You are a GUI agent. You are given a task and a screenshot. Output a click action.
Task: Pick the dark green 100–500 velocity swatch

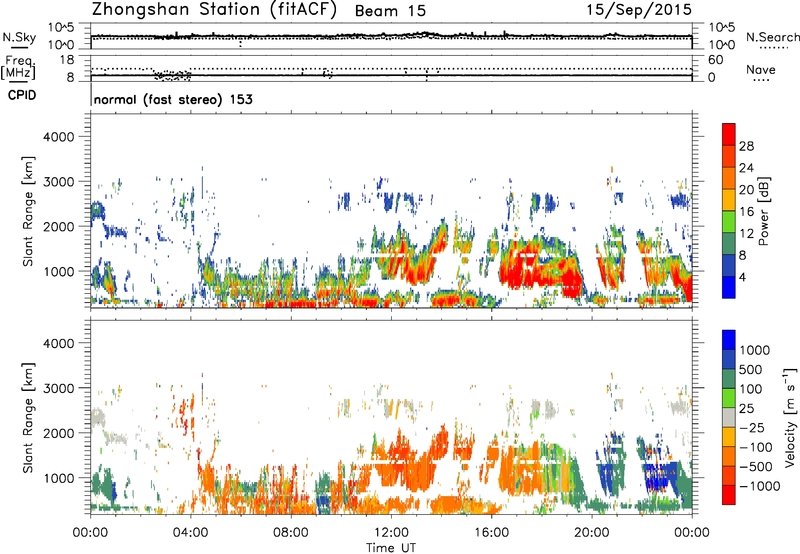(729, 379)
